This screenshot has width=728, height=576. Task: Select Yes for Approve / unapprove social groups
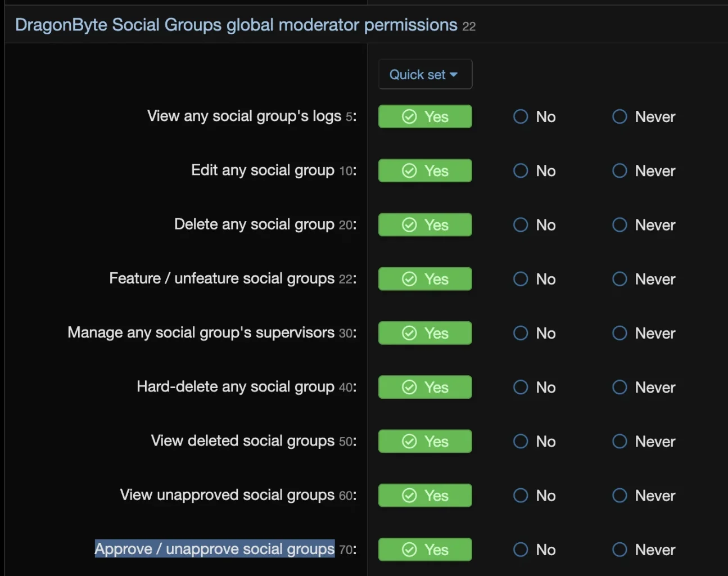click(x=425, y=550)
